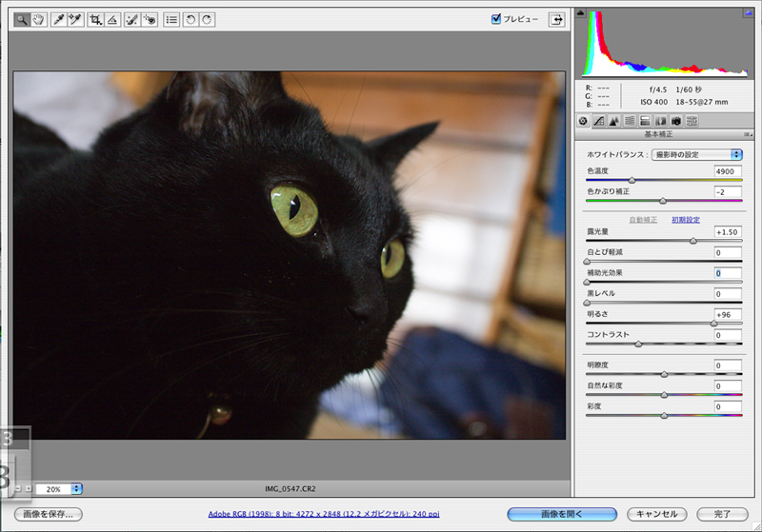This screenshot has height=532, width=762.
Task: Click the 色かぶり補正 tint slider handle
Action: pyautogui.click(x=663, y=201)
